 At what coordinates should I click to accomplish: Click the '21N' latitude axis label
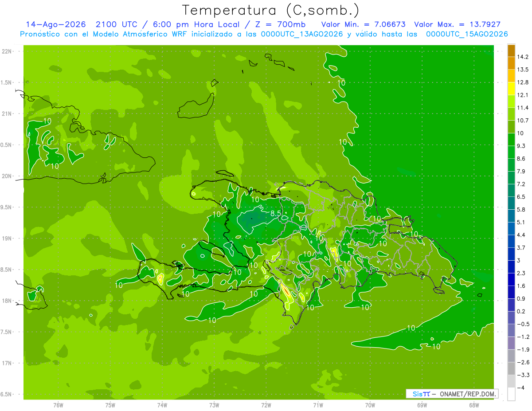click(6, 114)
